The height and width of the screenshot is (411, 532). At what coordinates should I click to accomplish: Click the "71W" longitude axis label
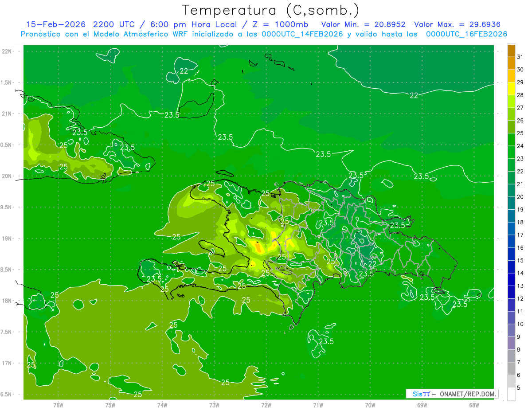(x=318, y=405)
